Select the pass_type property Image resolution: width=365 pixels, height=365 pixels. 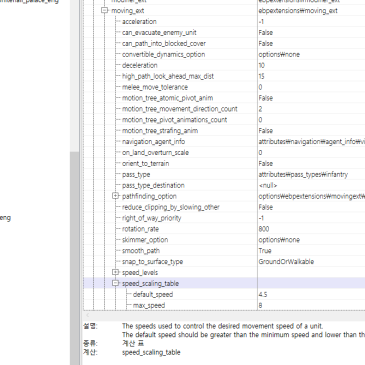click(x=136, y=174)
